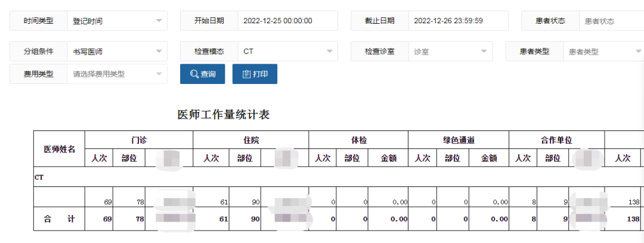Click the 截止日期 label
Image resolution: width=644 pixels, height=243 pixels.
click(379, 20)
